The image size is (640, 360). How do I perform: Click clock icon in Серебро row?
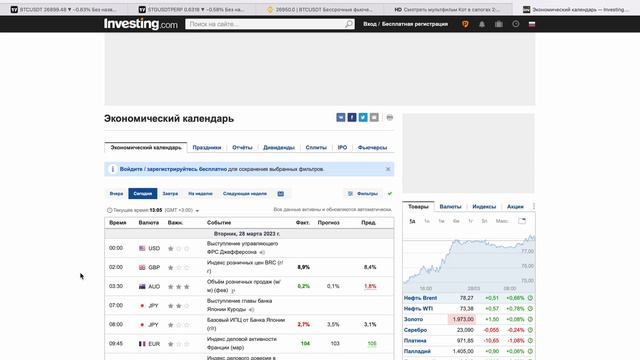(x=530, y=330)
